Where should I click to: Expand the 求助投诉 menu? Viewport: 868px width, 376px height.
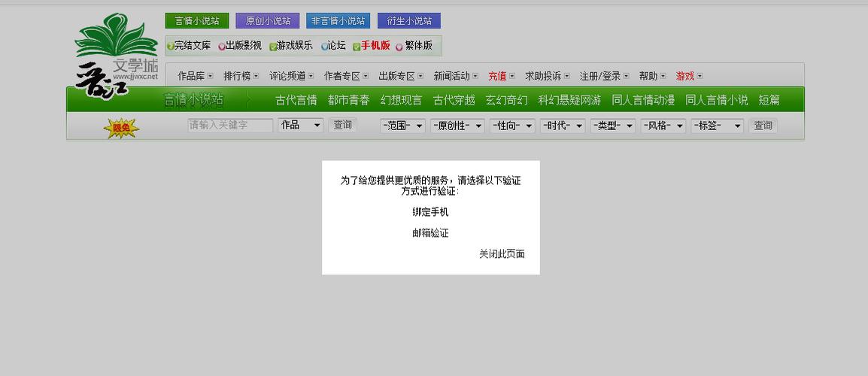pyautogui.click(x=548, y=77)
